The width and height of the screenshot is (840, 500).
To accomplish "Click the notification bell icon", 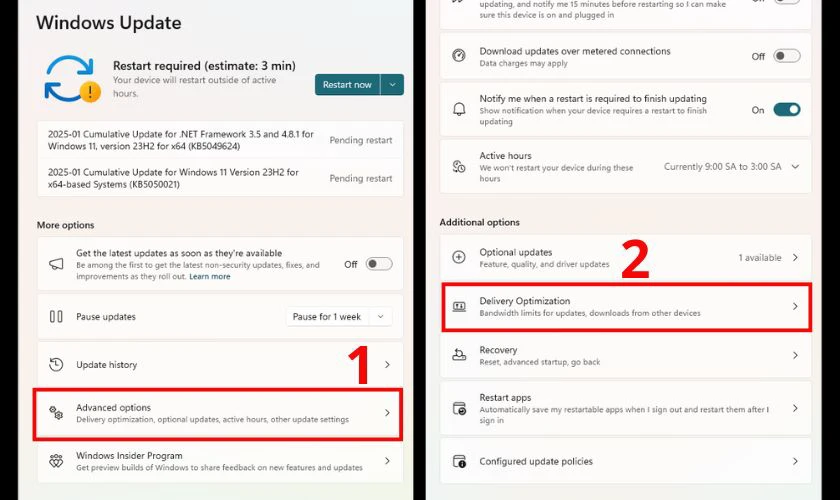I will [x=459, y=109].
